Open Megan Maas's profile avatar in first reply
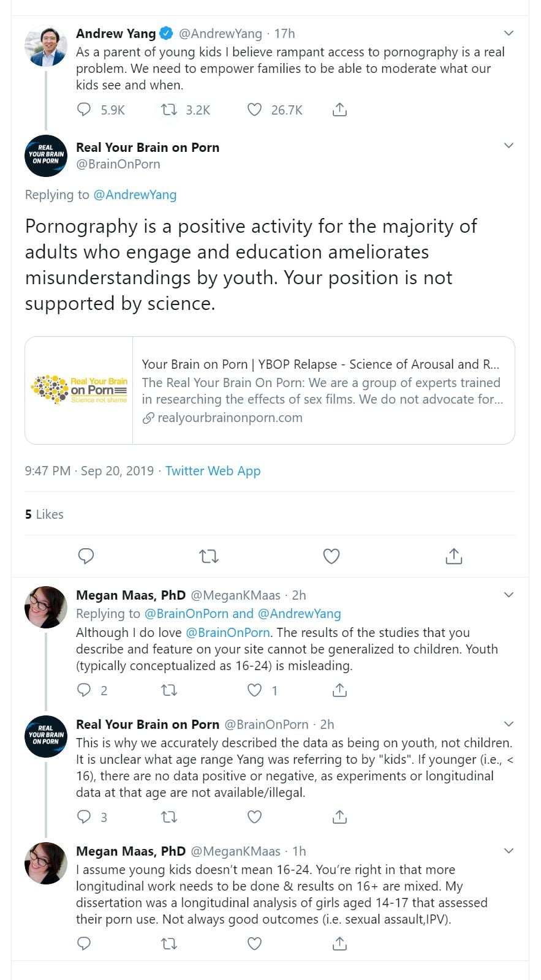Viewport: 541px width, 980px height. [45, 607]
